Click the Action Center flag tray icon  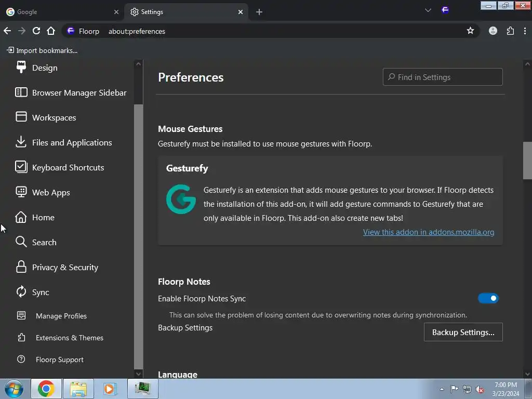tap(454, 389)
